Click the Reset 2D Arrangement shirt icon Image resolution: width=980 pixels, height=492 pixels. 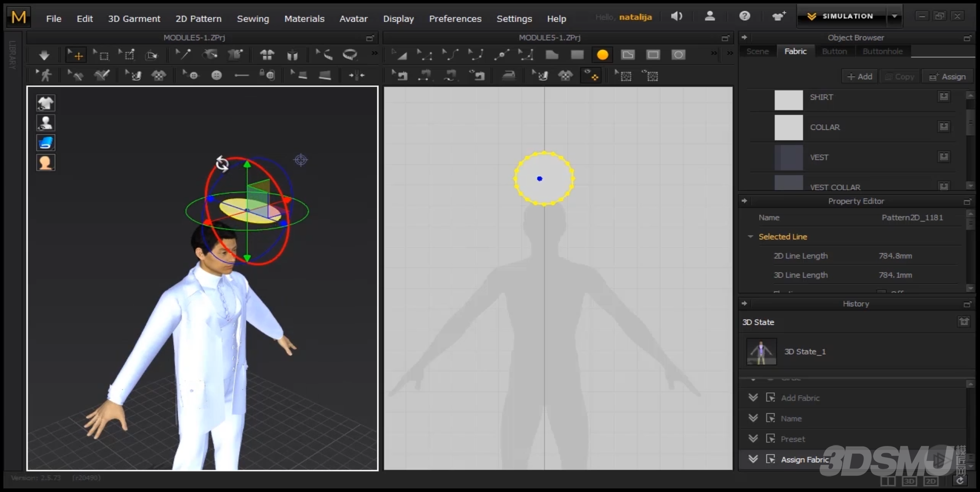pos(267,55)
